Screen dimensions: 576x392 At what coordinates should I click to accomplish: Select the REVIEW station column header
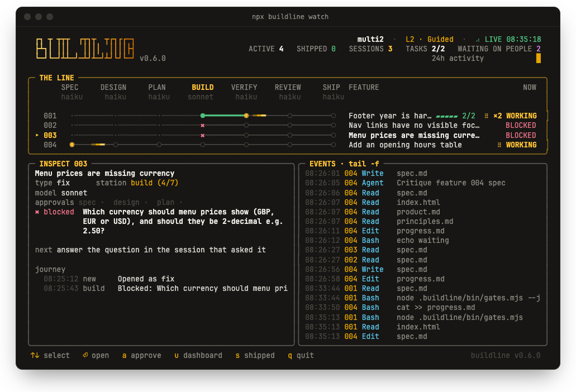pos(288,87)
